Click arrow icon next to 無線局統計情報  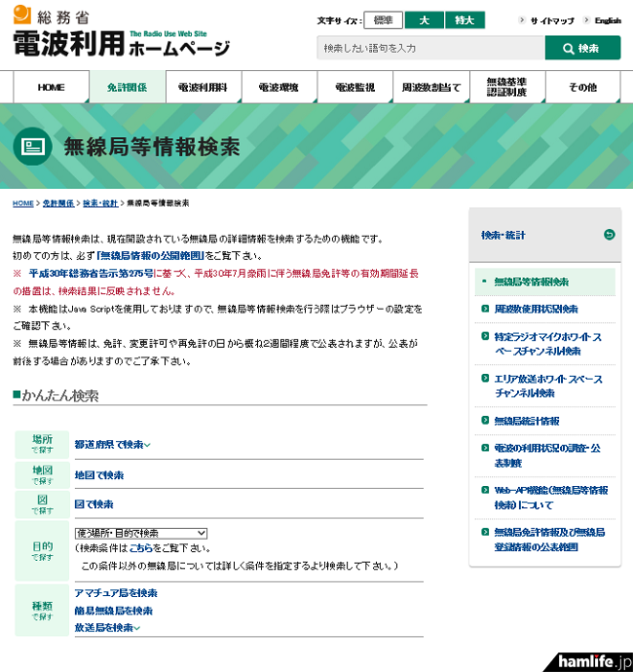486,421
